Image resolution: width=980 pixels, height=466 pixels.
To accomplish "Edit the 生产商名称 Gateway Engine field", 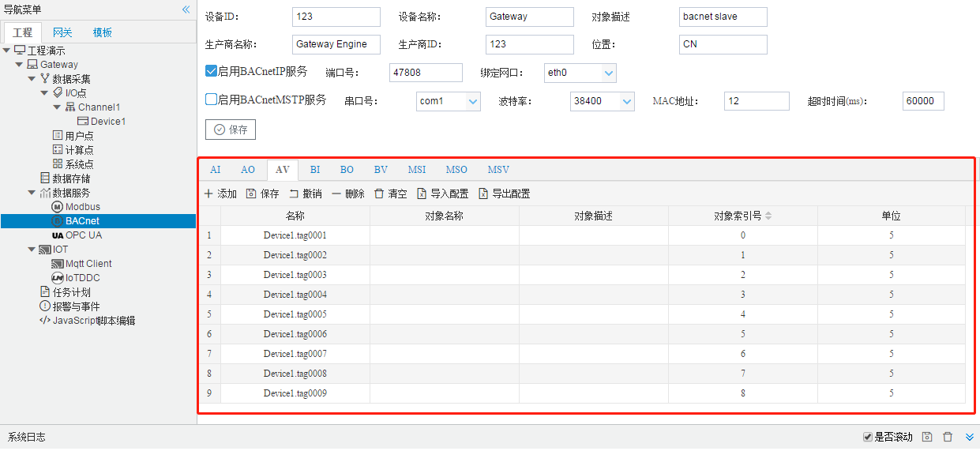I will (336, 44).
